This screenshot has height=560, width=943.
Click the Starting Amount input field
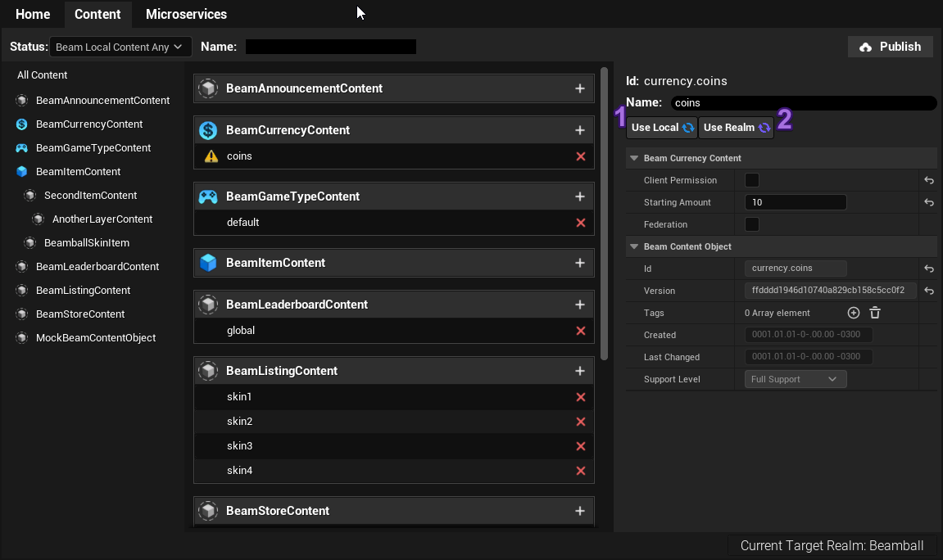coord(795,202)
